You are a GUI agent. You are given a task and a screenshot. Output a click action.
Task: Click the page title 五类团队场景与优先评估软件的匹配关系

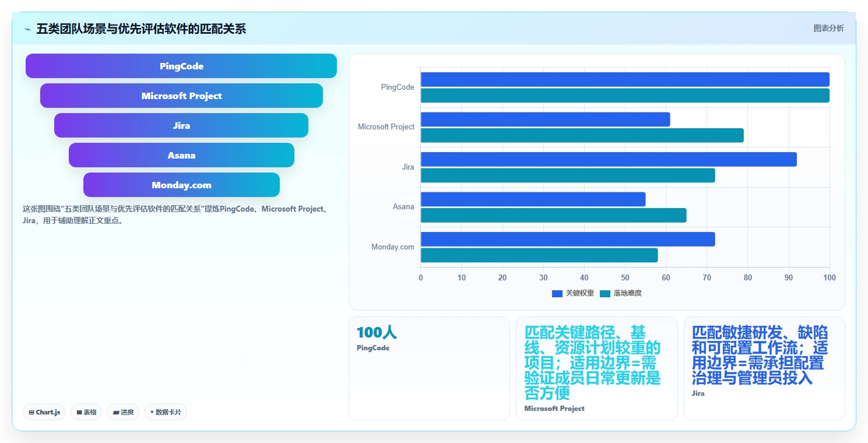click(x=141, y=29)
